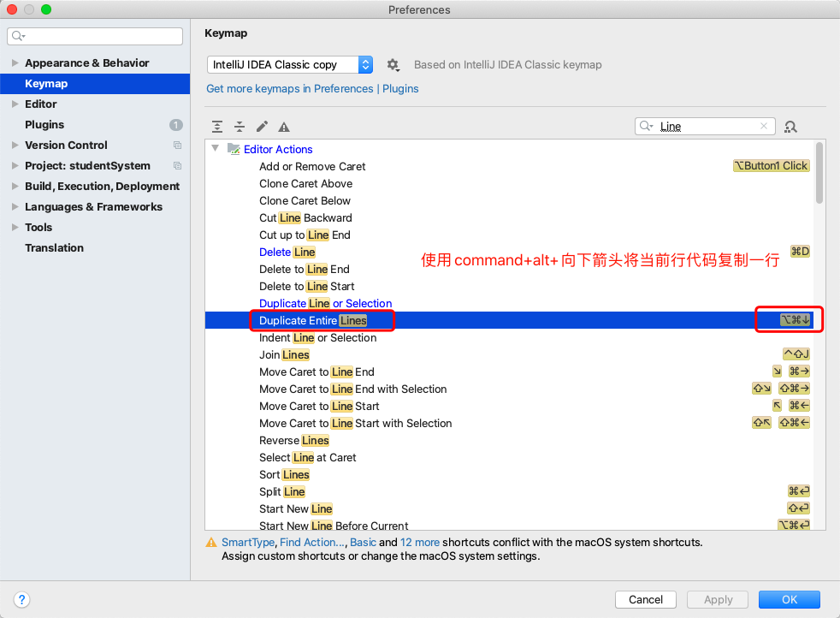Open the IntelliJ IDEA Classic copy keymap dropdown
This screenshot has width=840, height=618.
point(290,65)
